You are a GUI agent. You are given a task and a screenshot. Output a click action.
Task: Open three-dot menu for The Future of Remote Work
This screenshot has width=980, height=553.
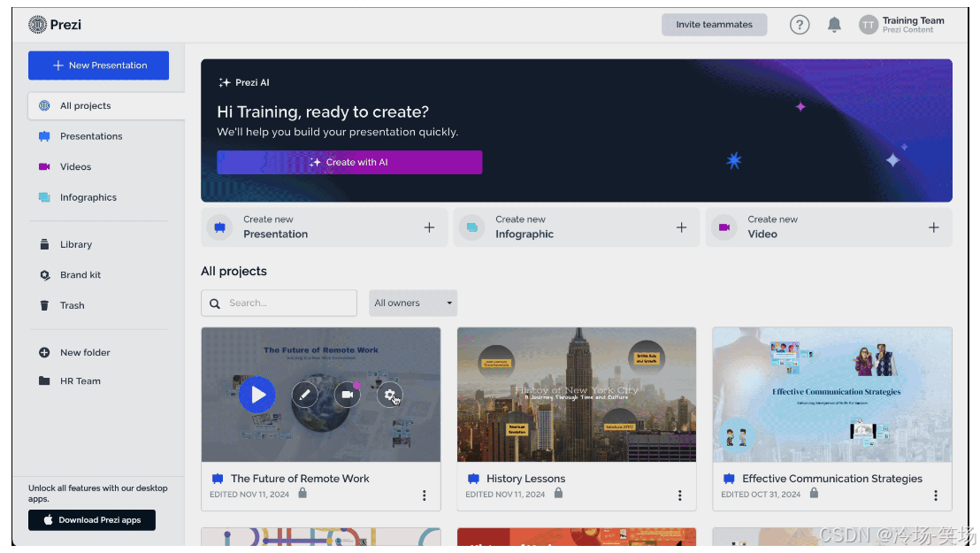click(x=424, y=495)
